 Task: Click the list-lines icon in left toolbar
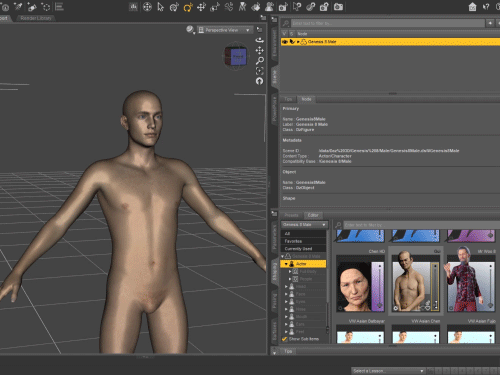(59, 7)
